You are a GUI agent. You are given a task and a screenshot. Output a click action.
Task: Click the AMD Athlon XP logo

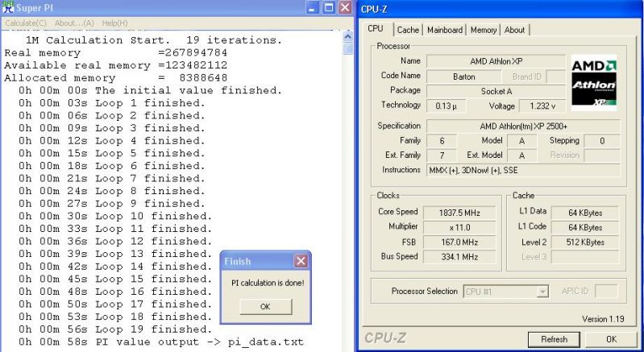pyautogui.click(x=594, y=82)
